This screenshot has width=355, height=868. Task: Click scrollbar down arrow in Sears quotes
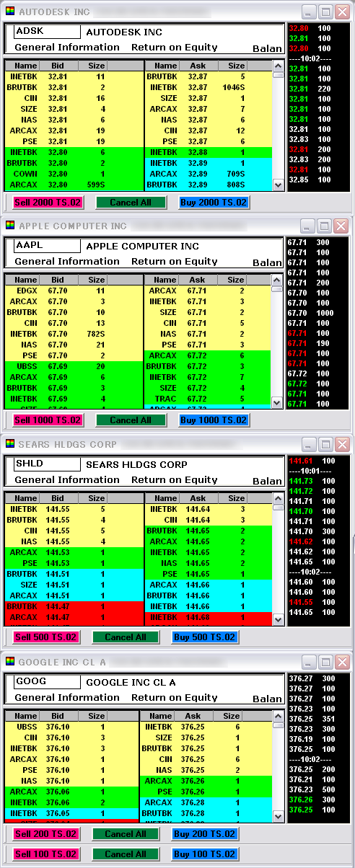(278, 619)
